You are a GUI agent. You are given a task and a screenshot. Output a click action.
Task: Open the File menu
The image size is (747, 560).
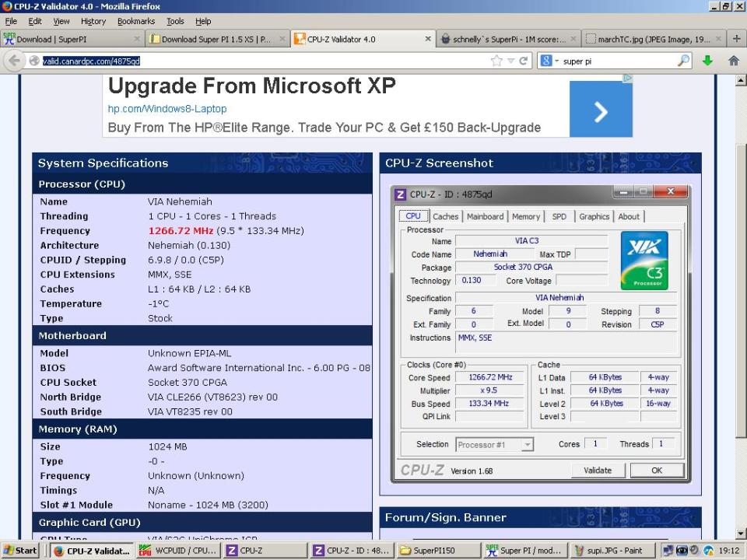pos(11,22)
